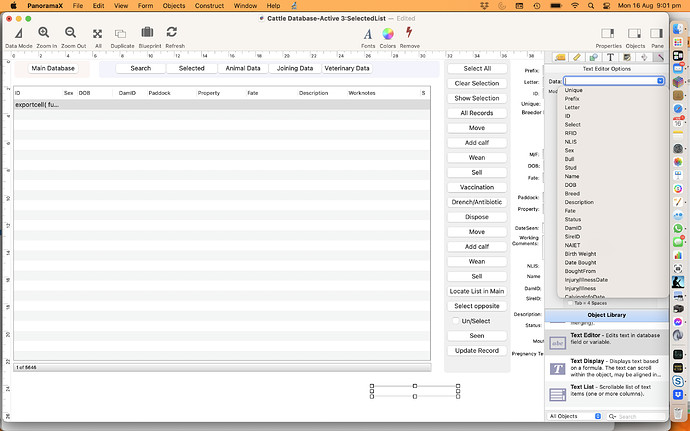The image size is (690, 431).
Task: Click the Duplicate toolbar icon
Action: (x=120, y=34)
